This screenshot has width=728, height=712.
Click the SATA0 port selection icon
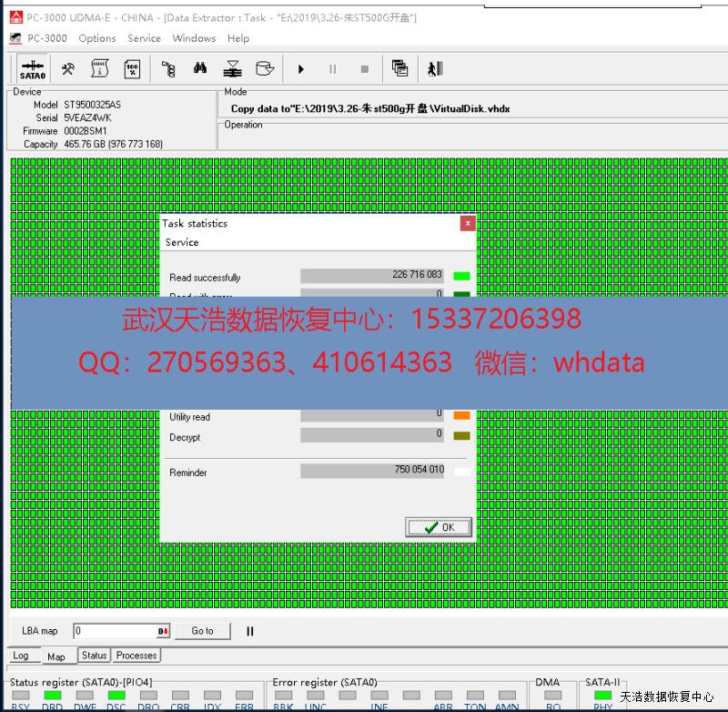point(33,69)
